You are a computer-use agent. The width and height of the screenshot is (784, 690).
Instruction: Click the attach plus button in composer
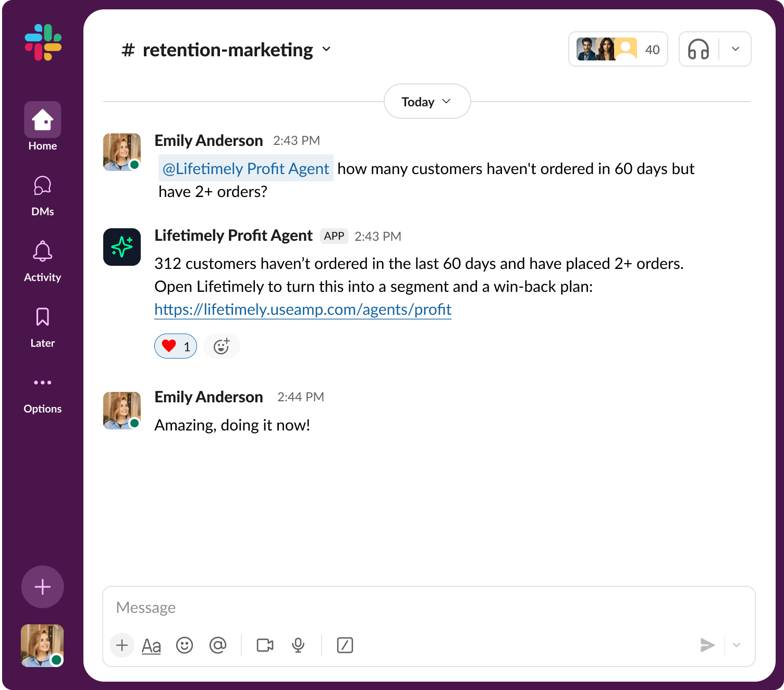(x=122, y=645)
